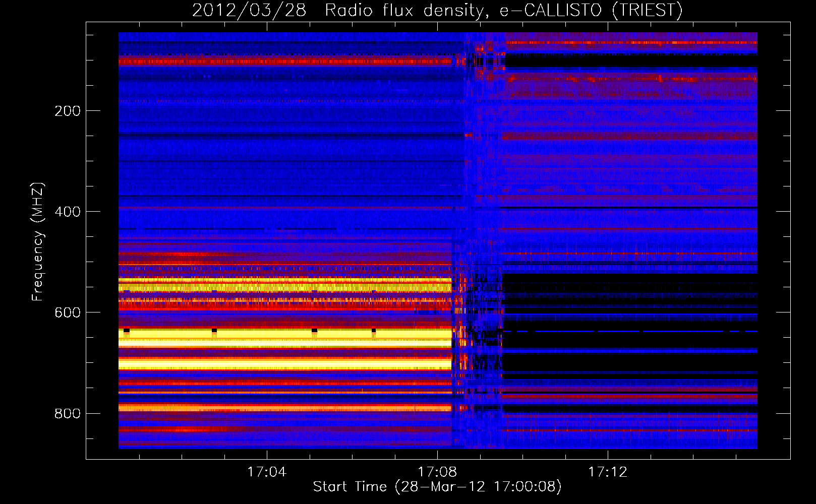Click the 200 frequency tick label
This screenshot has height=504, width=816.
[68, 111]
